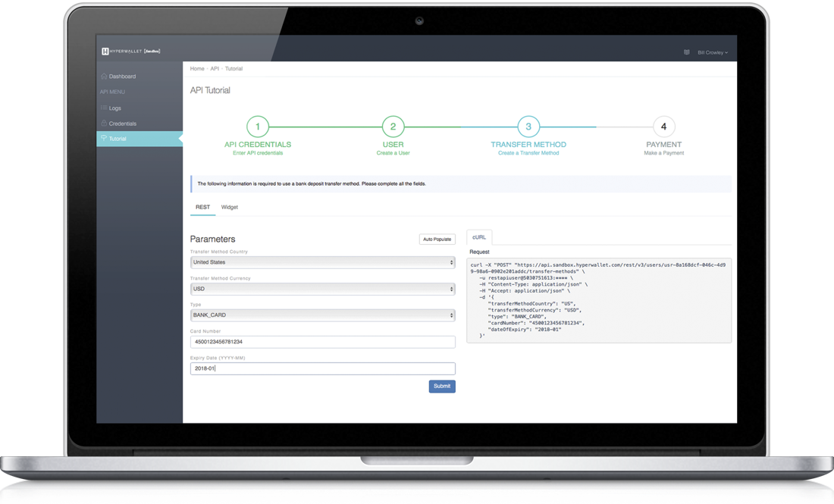Click the cURL request code box
The width and height of the screenshot is (834, 504).
pos(599,300)
